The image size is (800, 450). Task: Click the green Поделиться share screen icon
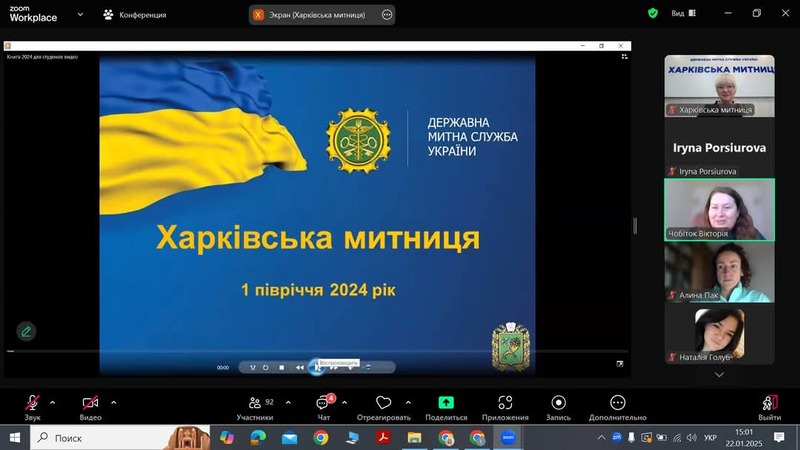pyautogui.click(x=446, y=403)
